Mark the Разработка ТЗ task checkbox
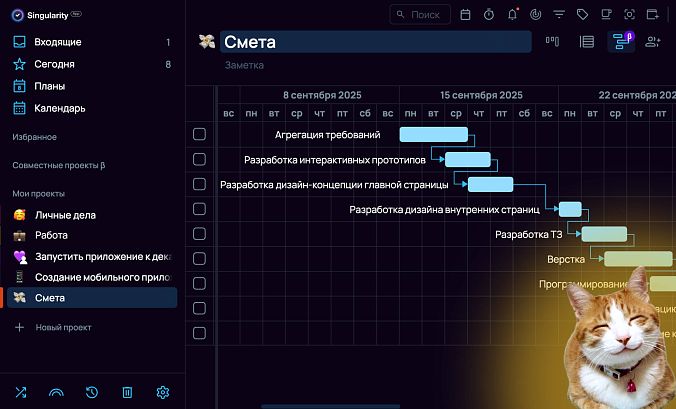676x409 pixels. [x=199, y=234]
